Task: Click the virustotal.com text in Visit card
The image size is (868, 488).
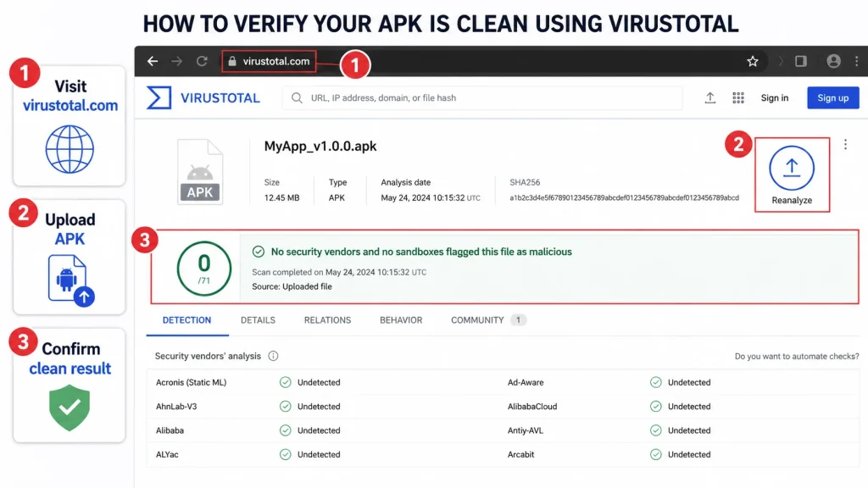Action: (x=70, y=105)
